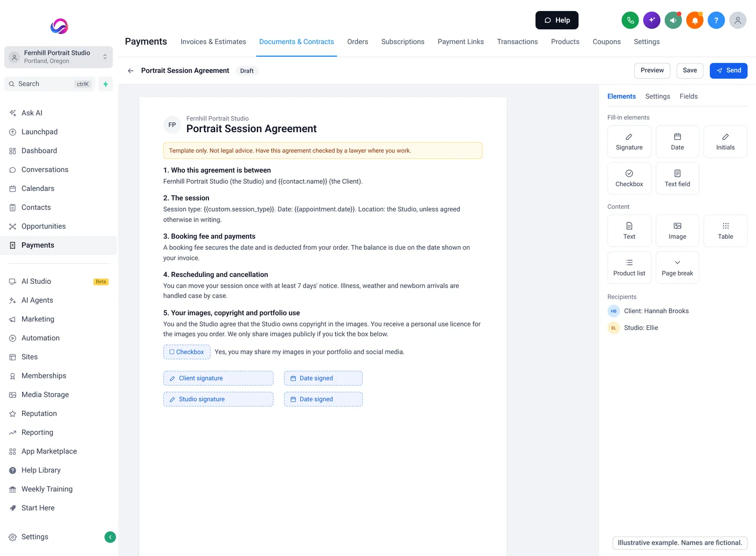Insert a Text content block
The image size is (756, 556).
(x=629, y=231)
